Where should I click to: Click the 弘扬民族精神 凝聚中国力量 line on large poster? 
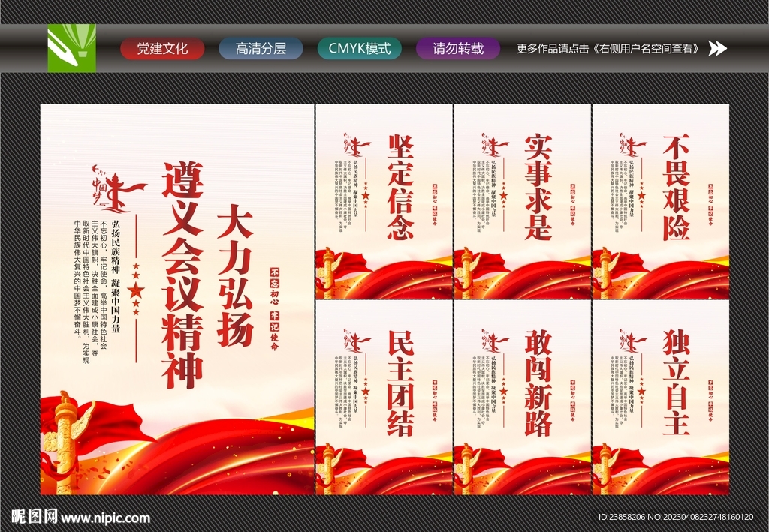click(116, 277)
